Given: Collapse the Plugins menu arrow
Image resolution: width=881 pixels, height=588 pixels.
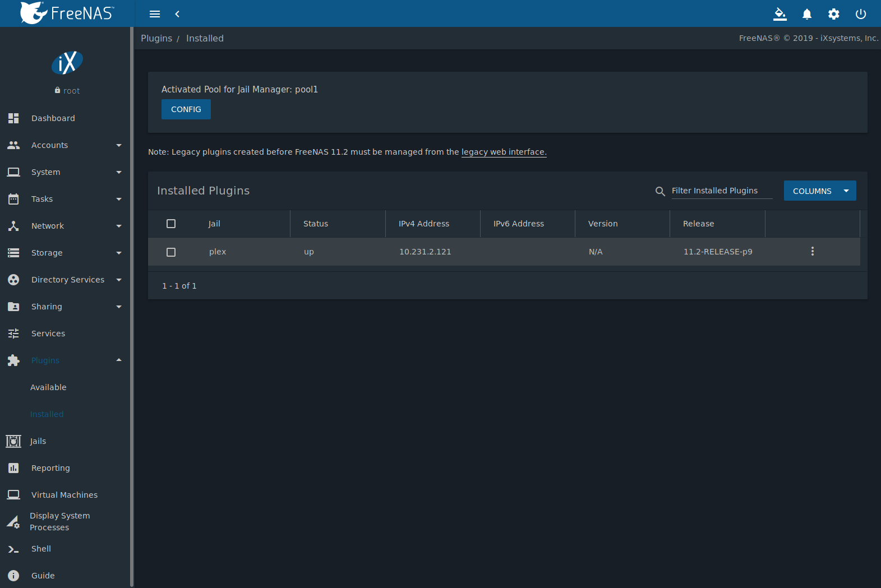Looking at the screenshot, I should 119,360.
